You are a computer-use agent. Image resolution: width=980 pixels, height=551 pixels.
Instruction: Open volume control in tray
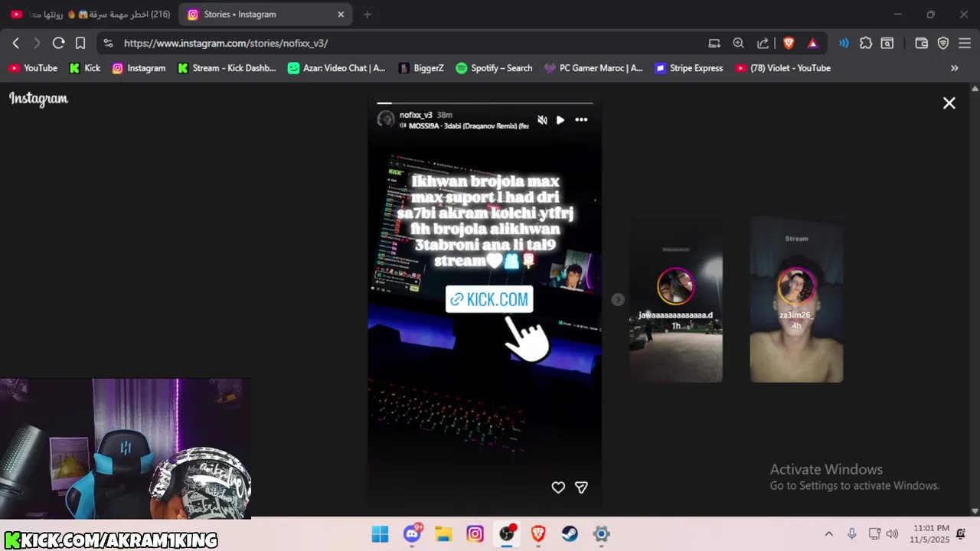tap(892, 534)
